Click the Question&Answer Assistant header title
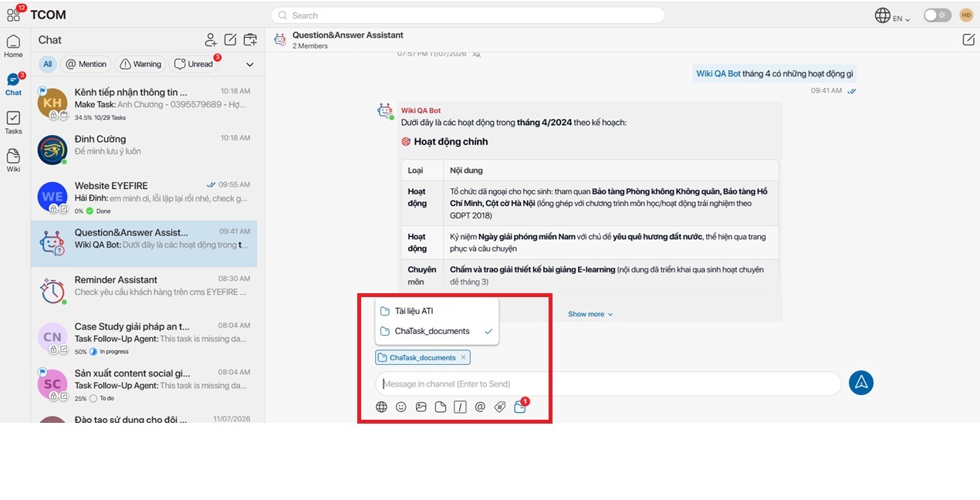The width and height of the screenshot is (980, 500). click(x=348, y=35)
